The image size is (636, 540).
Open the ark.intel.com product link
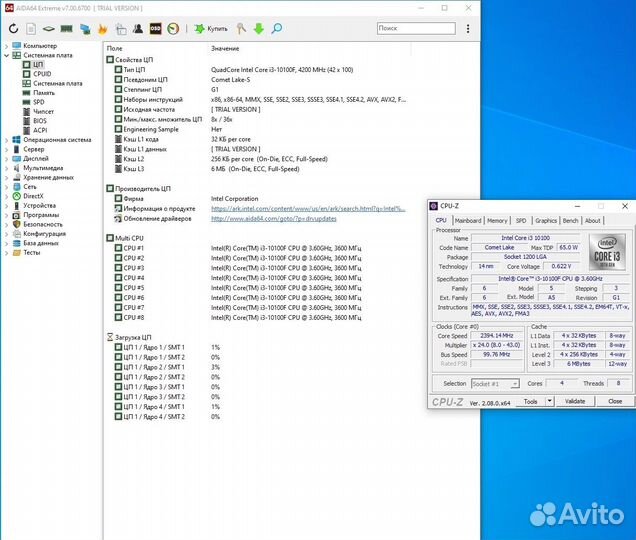pos(308,209)
